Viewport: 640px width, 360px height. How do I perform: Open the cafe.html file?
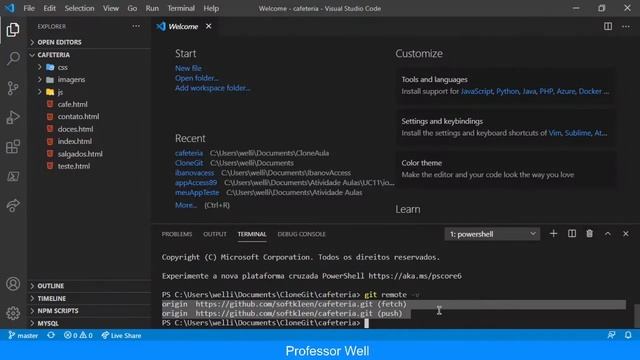[x=72, y=104]
